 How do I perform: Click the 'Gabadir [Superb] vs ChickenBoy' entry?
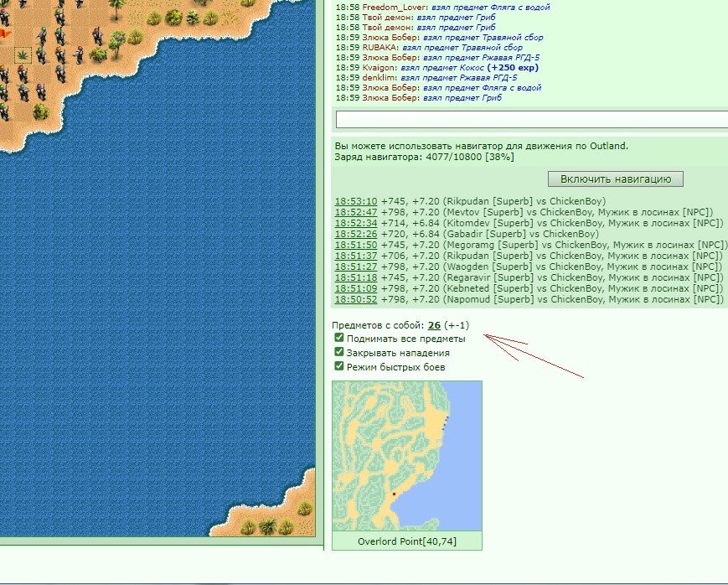521,234
